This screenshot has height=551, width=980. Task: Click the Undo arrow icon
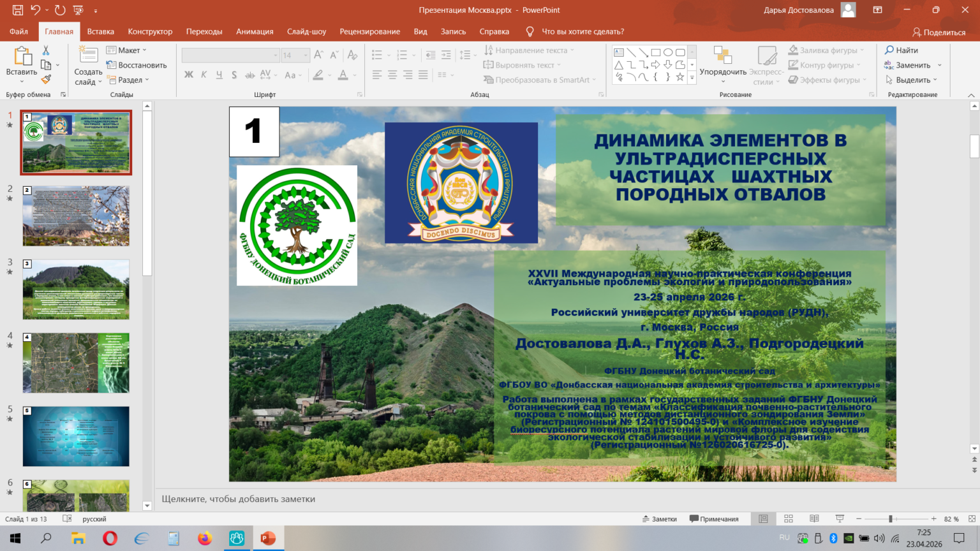coord(36,10)
